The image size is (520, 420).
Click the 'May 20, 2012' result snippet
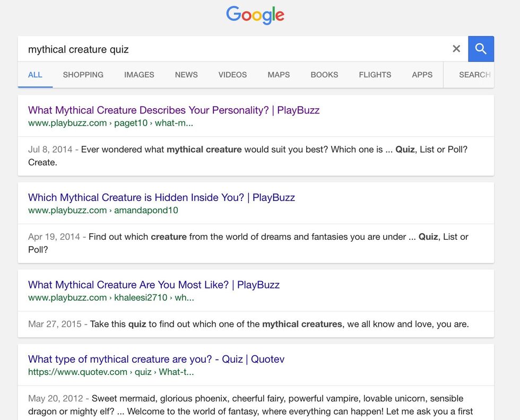(x=250, y=405)
